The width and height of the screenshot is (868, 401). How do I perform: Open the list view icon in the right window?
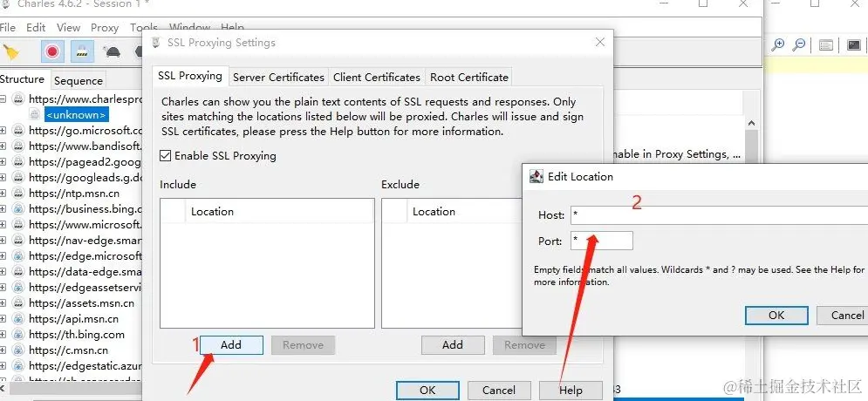826,44
